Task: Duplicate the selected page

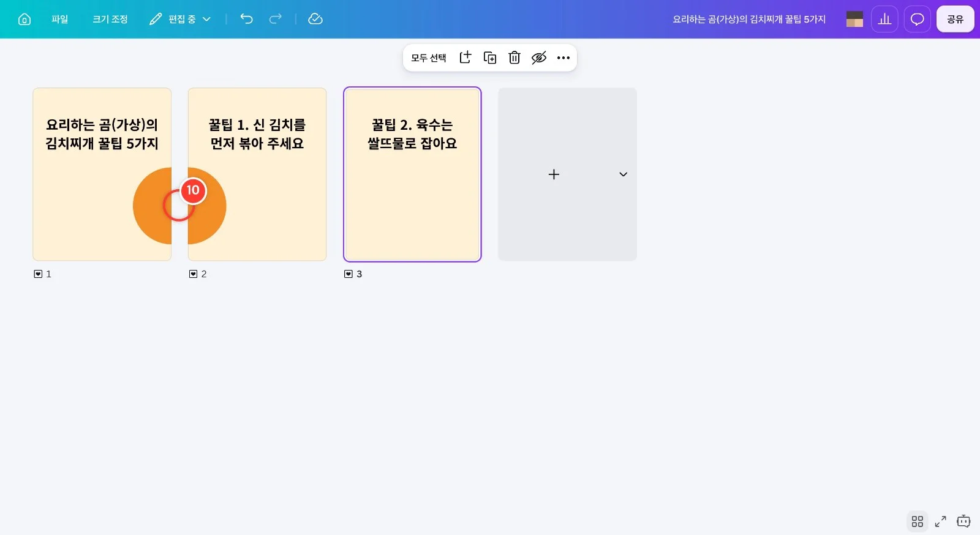Action: pyautogui.click(x=490, y=58)
